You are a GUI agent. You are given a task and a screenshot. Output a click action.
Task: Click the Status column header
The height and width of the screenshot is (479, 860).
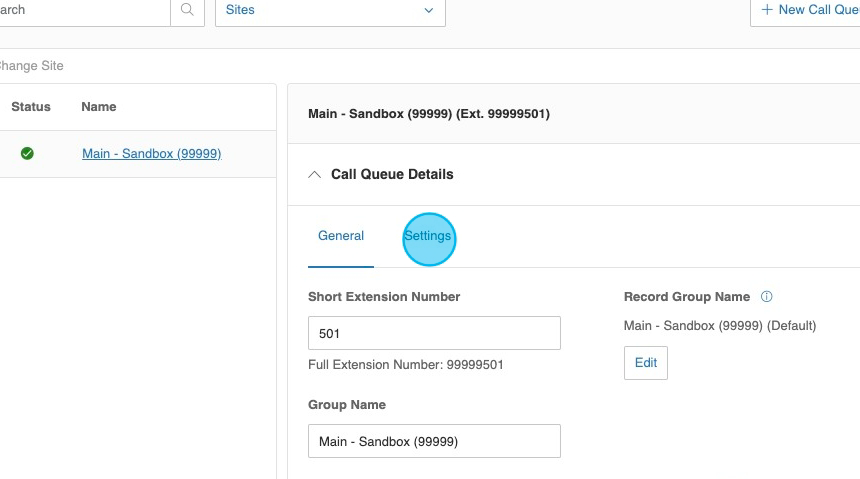click(x=31, y=107)
